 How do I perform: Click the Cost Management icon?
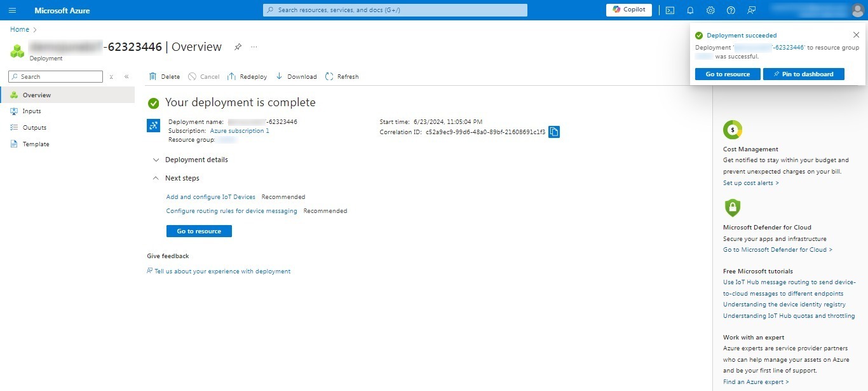tap(733, 130)
